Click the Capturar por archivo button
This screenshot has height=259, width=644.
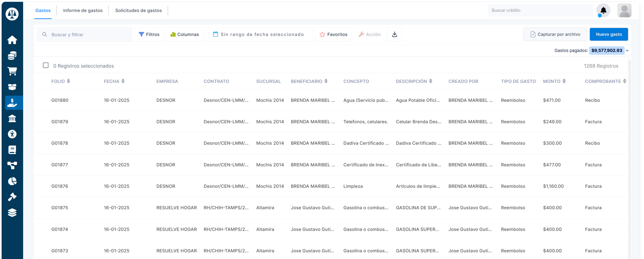coord(555,34)
